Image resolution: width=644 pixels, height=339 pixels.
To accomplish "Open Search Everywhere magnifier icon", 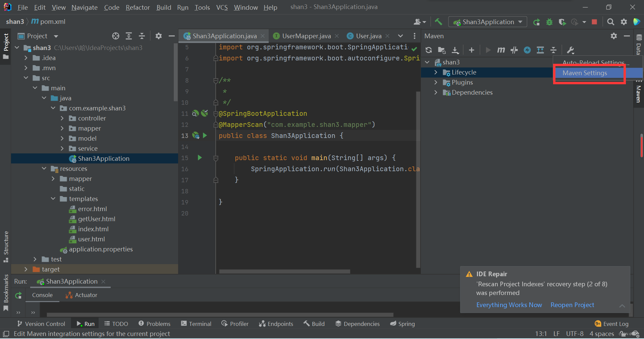I will point(611,22).
